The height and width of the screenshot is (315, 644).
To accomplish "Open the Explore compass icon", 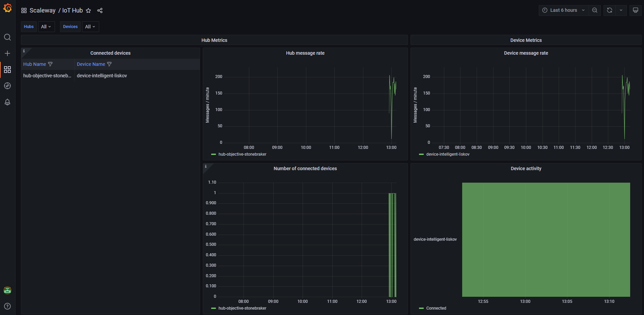I will pyautogui.click(x=7, y=86).
